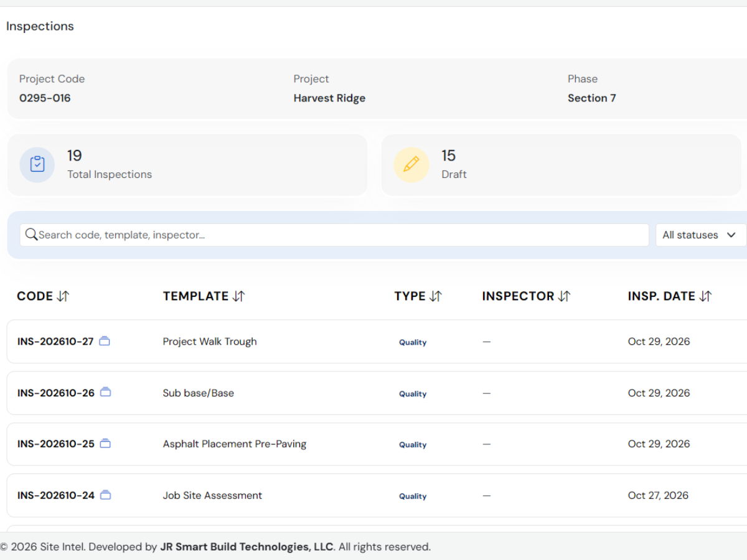Click the Inspections page heading
This screenshot has width=747, height=560.
pyautogui.click(x=40, y=26)
